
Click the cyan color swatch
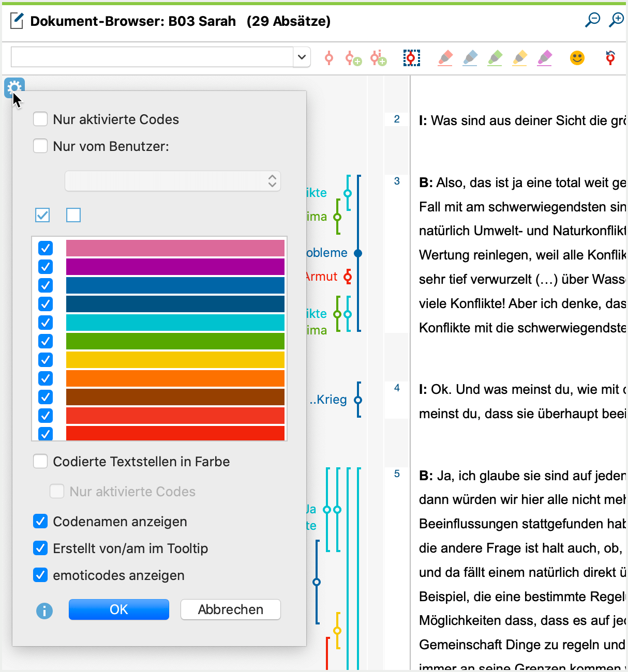(175, 323)
